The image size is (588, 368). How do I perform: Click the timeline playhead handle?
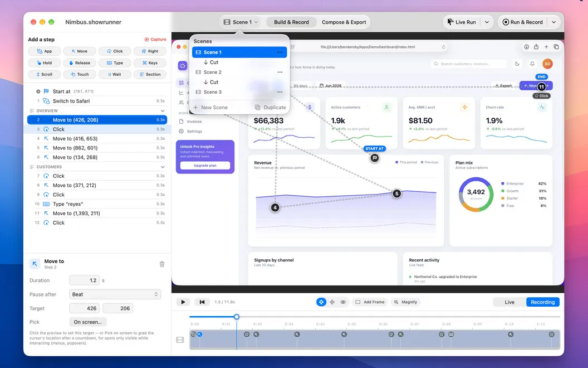click(x=237, y=317)
